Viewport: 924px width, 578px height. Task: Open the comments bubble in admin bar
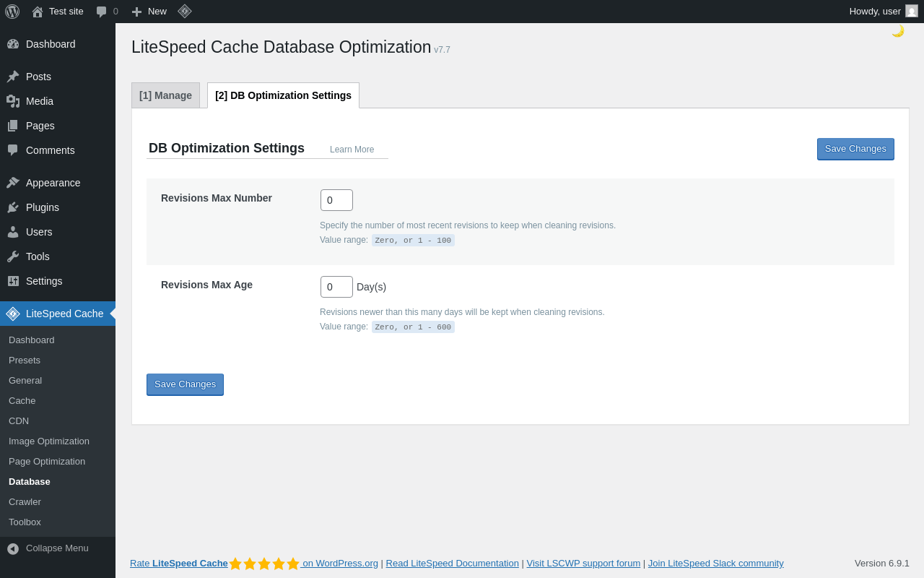point(102,12)
